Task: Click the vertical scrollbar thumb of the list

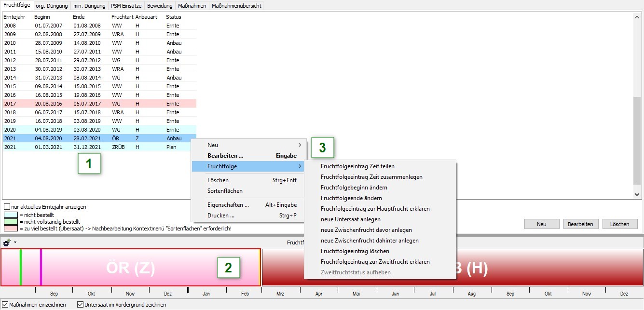Action: [637, 140]
